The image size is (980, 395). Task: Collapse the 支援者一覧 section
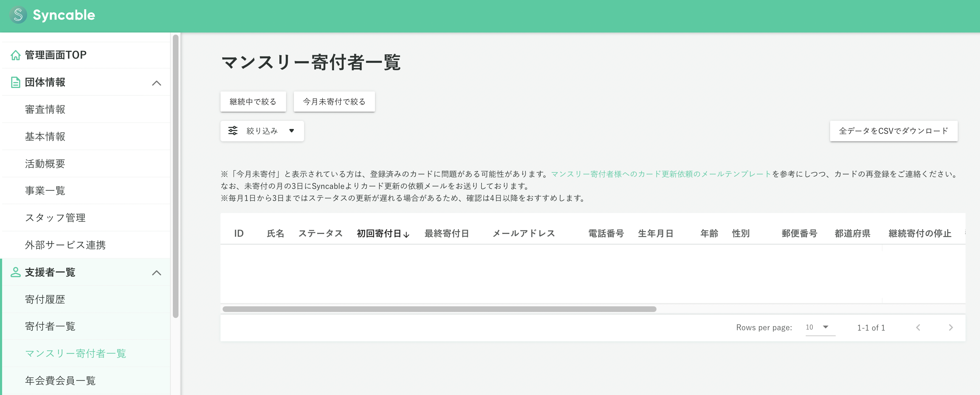(x=156, y=272)
